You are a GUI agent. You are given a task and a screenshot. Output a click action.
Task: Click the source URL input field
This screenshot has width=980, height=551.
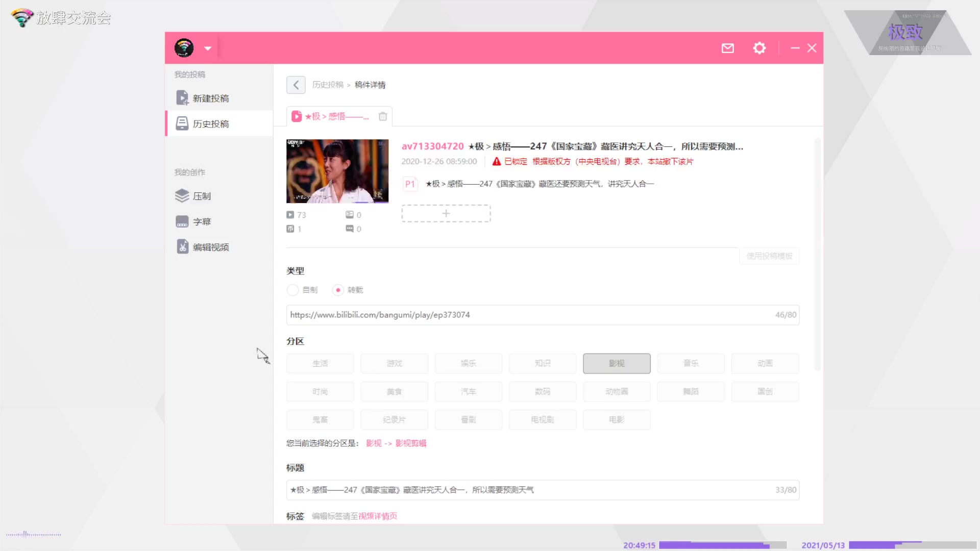coord(543,315)
